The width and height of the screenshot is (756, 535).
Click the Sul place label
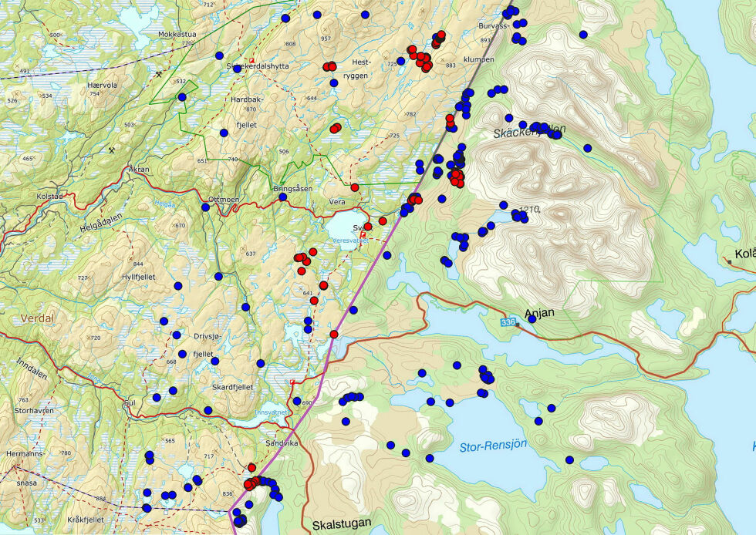[x=128, y=403]
